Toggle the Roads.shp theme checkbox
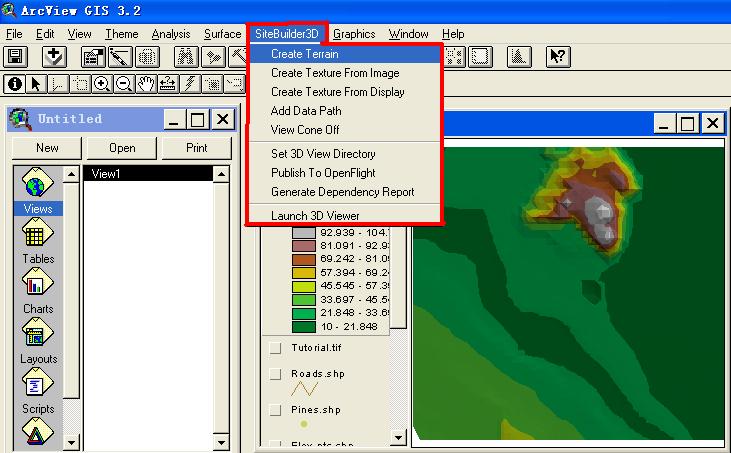This screenshot has height=453, width=731. [x=276, y=374]
